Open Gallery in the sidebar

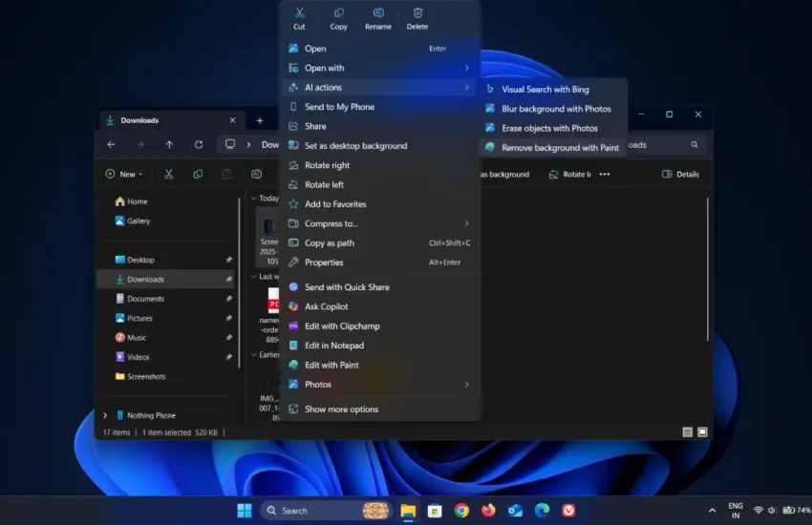[165, 220]
